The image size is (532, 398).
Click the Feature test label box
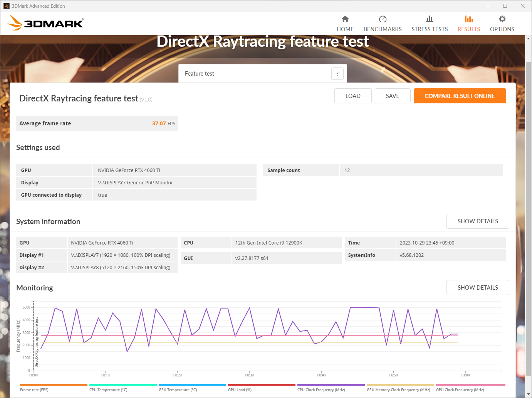click(x=263, y=74)
